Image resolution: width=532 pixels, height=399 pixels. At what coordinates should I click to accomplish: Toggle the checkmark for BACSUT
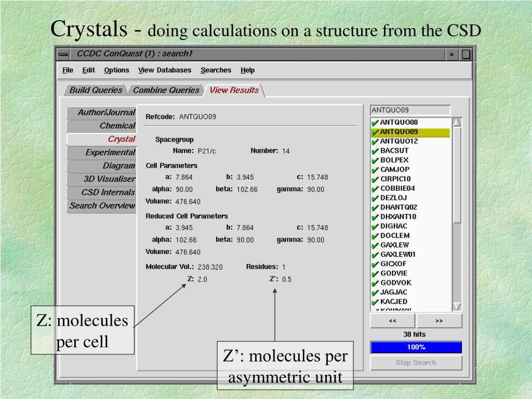pos(375,151)
